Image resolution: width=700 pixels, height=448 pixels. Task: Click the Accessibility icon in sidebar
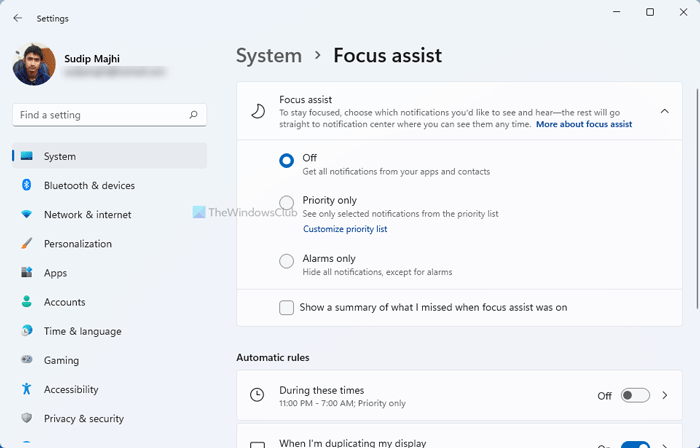click(x=26, y=389)
